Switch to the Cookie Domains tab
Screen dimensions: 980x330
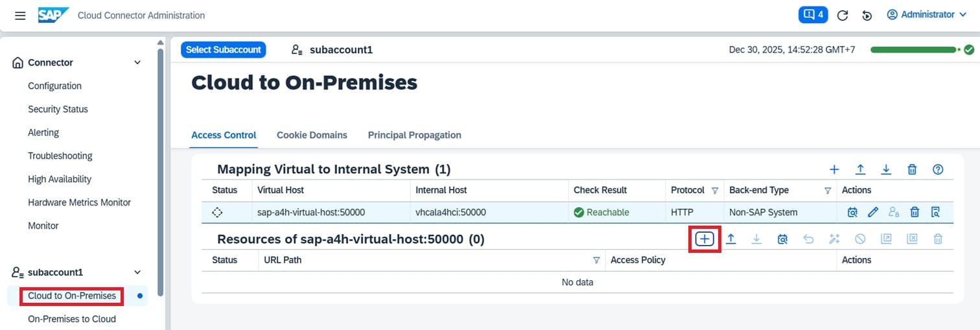click(312, 136)
